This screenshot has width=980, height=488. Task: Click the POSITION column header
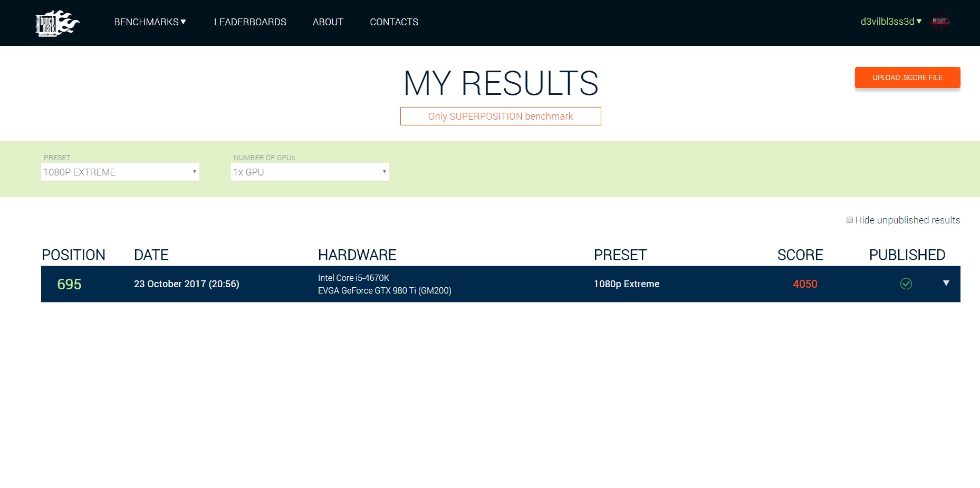tap(73, 255)
